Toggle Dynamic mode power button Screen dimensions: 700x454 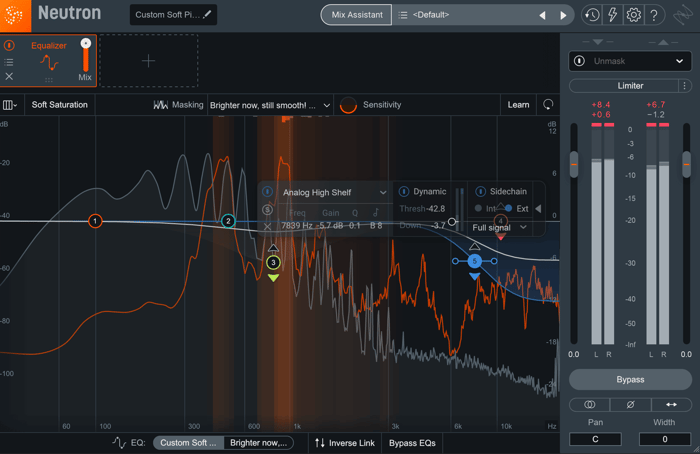[x=404, y=192]
